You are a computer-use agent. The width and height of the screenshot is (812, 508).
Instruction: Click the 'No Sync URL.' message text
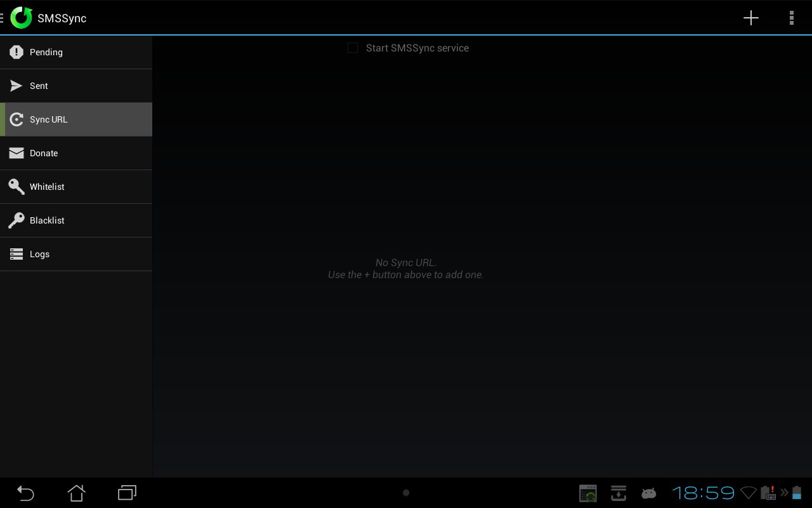pyautogui.click(x=406, y=262)
